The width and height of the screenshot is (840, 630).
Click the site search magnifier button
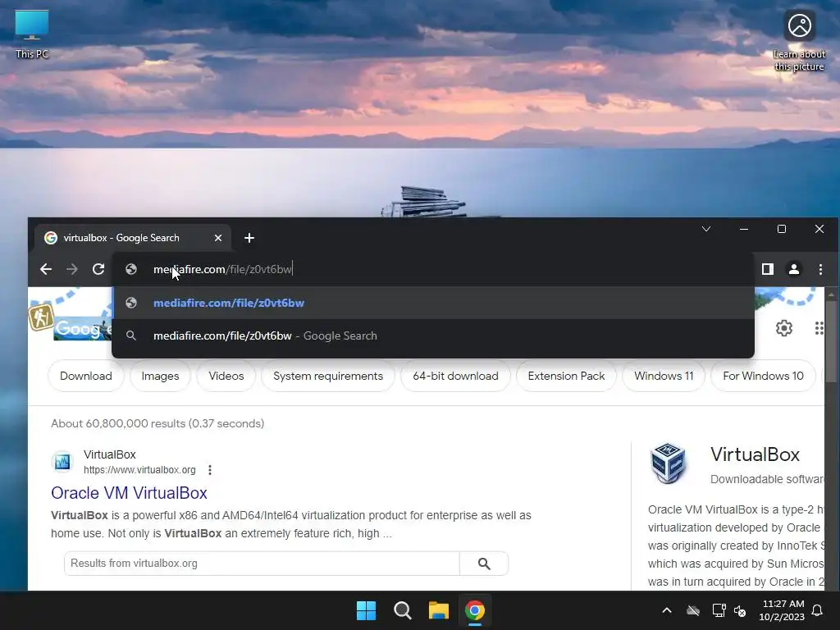(x=484, y=564)
